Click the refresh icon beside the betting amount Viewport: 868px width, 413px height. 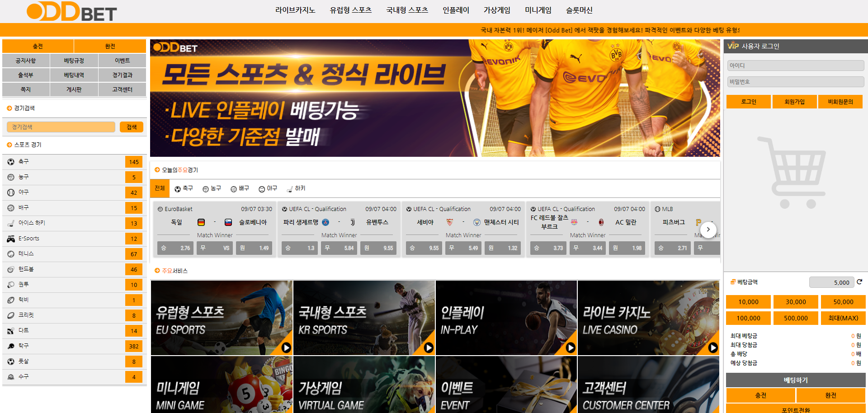[859, 282]
